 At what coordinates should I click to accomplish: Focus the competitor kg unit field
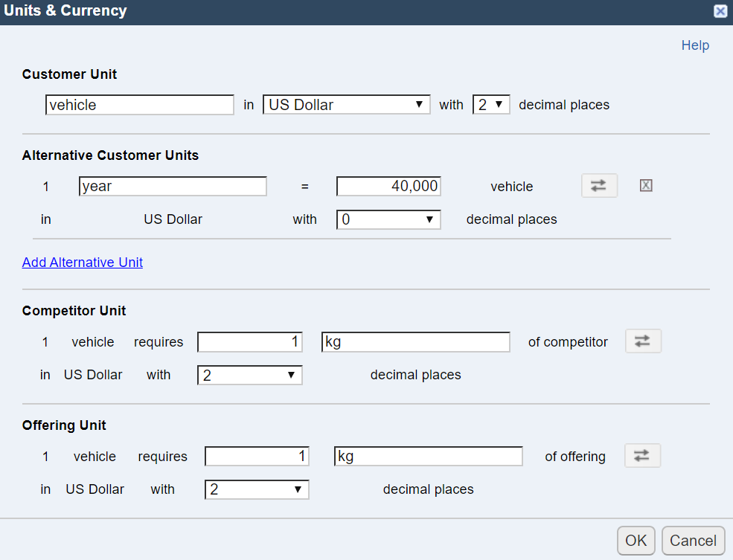click(x=415, y=342)
